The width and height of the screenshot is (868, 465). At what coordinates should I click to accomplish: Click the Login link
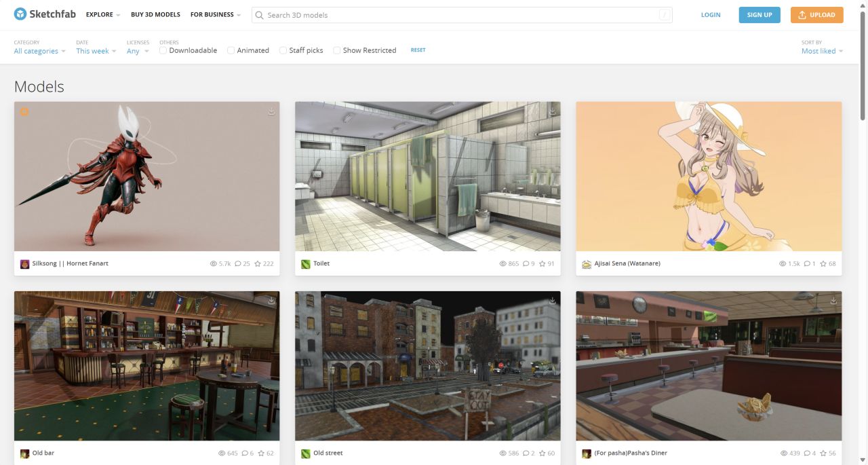click(x=711, y=14)
